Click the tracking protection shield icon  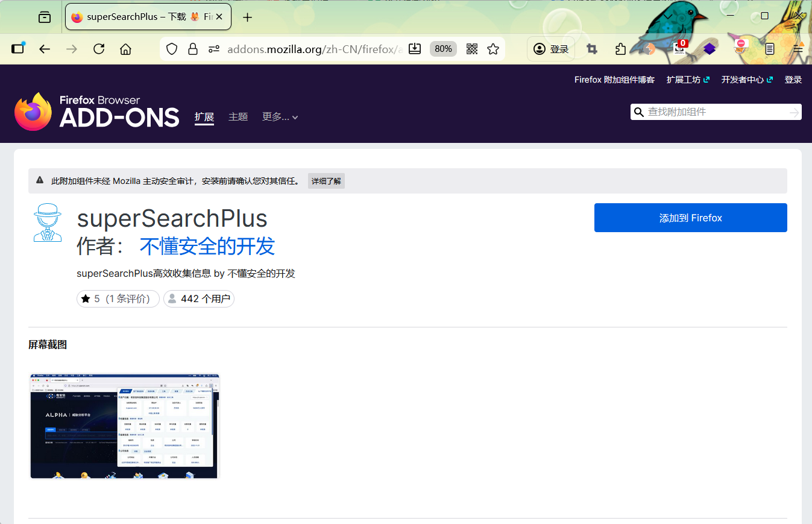(172, 49)
